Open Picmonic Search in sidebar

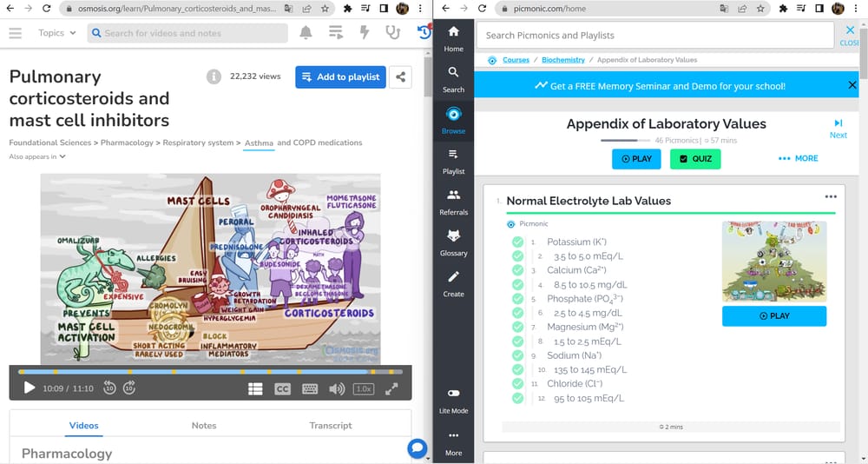(453, 80)
